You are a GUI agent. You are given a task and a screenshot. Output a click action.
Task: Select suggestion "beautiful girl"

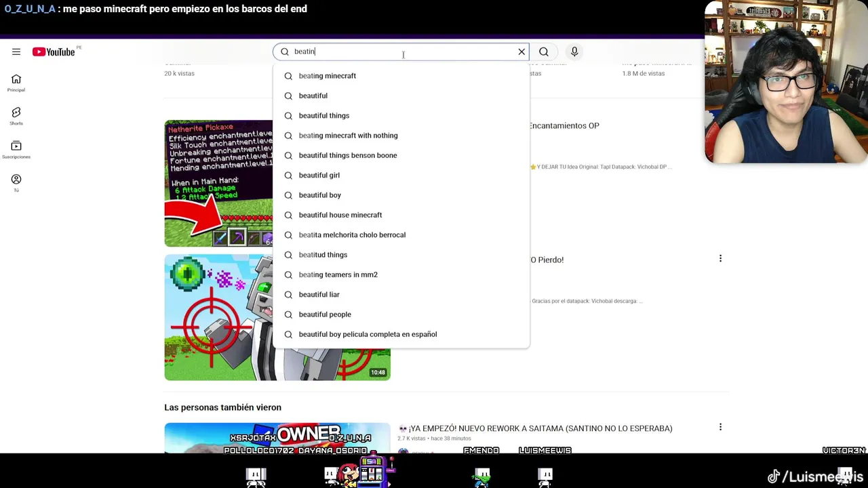[x=401, y=175]
